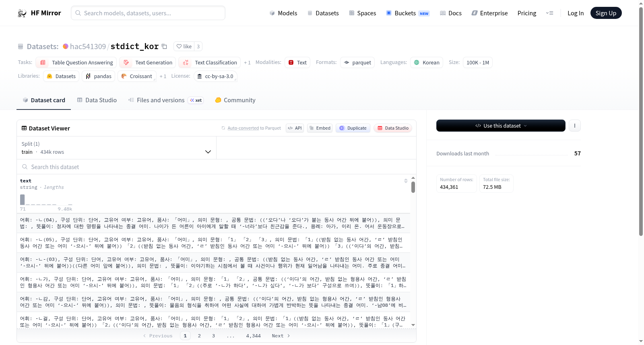Click Previous page in viewer
Image resolution: width=644 pixels, height=345 pixels.
[x=158, y=336]
